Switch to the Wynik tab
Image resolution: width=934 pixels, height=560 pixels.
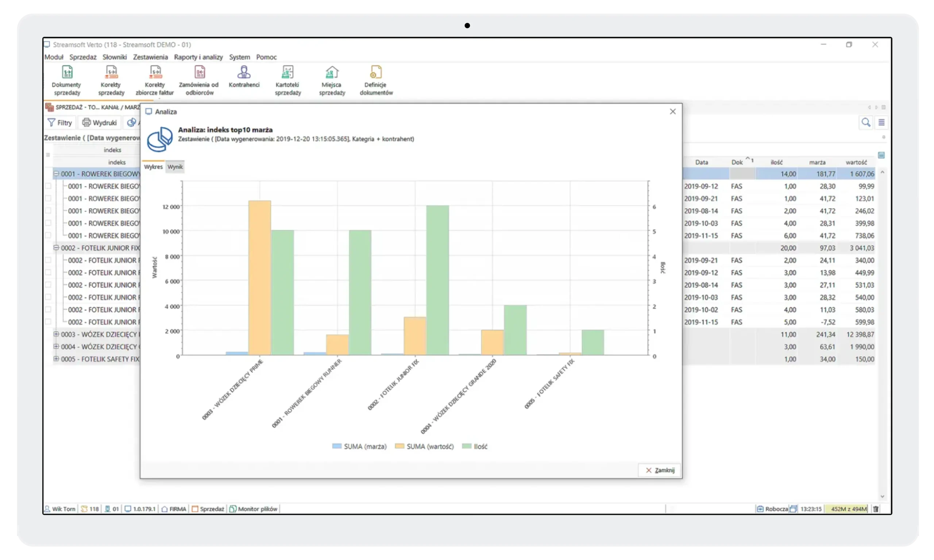pyautogui.click(x=175, y=167)
